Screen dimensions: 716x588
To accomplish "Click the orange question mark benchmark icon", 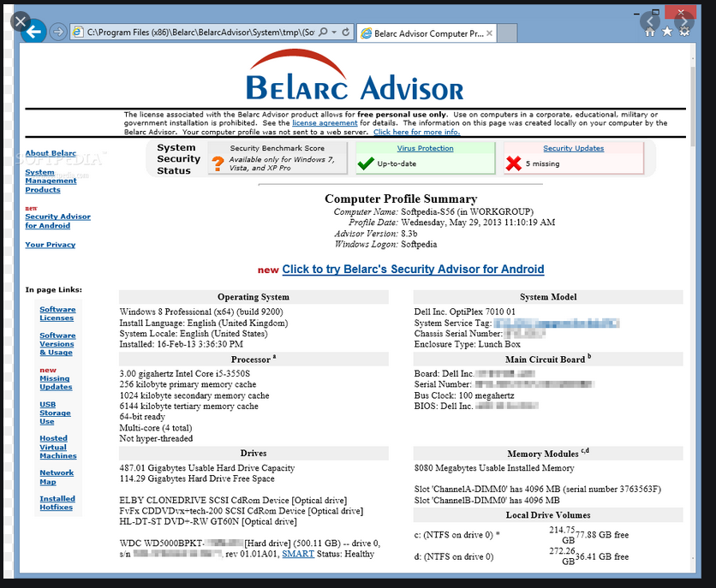I will pos(218,163).
